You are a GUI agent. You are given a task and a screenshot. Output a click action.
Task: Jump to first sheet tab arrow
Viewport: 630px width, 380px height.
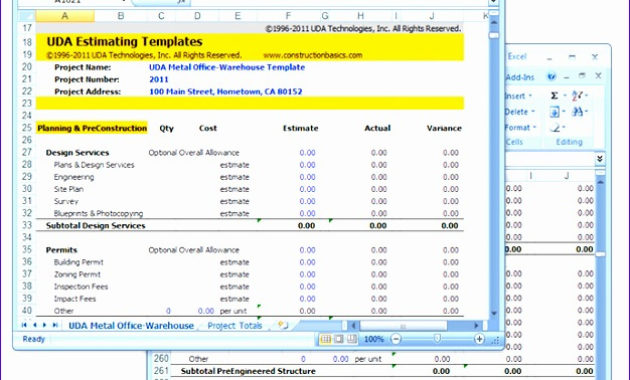24,325
